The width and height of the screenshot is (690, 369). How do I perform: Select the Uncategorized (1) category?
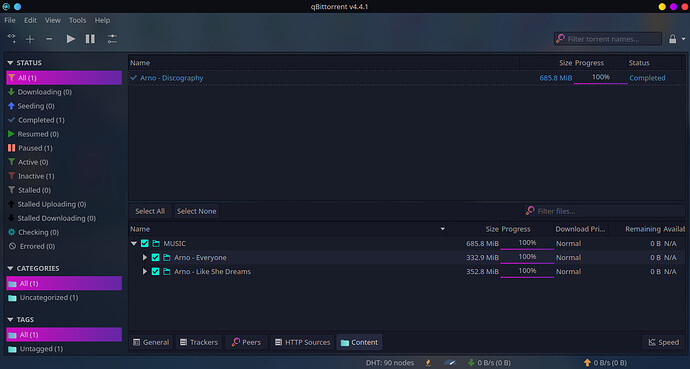point(64,298)
